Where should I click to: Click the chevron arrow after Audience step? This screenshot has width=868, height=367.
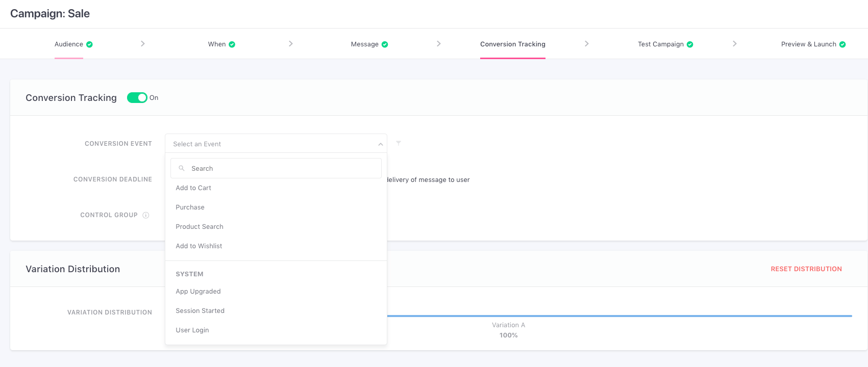coord(143,44)
